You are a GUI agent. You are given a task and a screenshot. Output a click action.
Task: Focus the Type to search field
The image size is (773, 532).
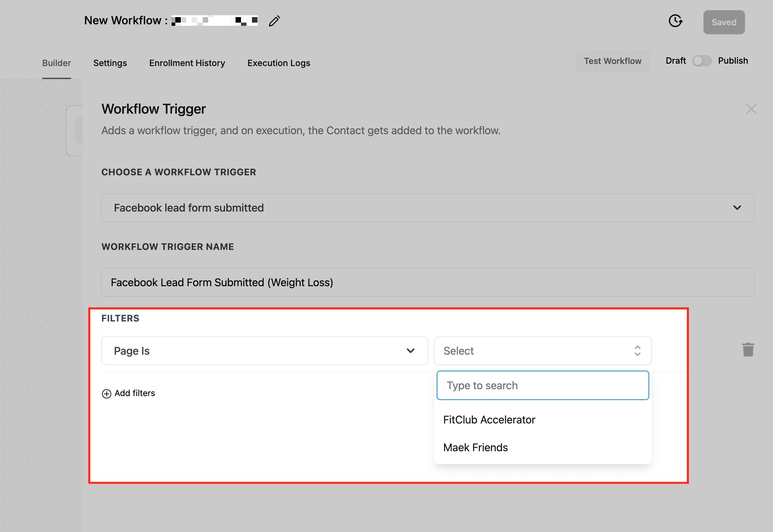[x=543, y=385]
